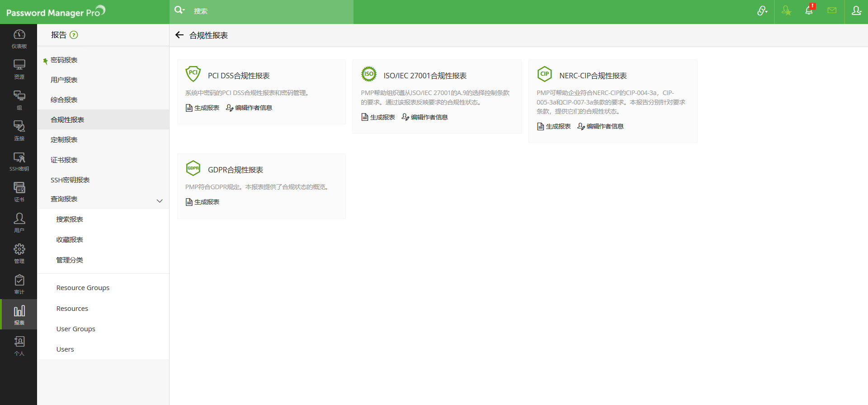Click the help icon next to 报告

pos(74,35)
